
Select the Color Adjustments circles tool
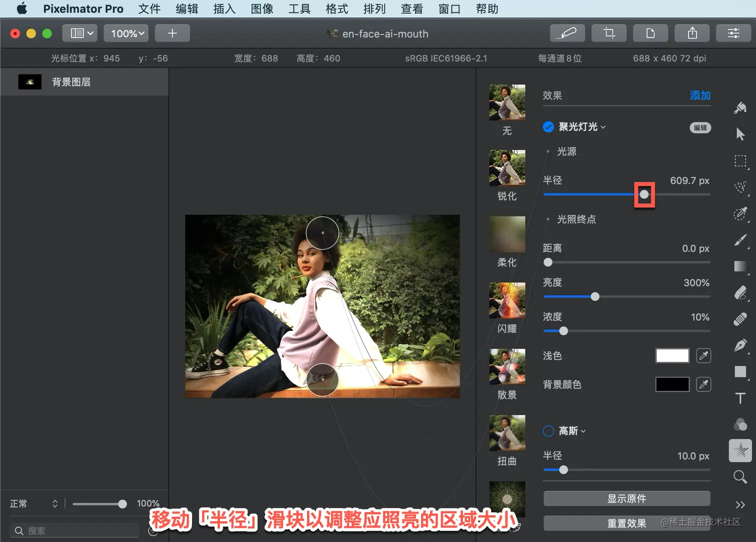coord(740,424)
